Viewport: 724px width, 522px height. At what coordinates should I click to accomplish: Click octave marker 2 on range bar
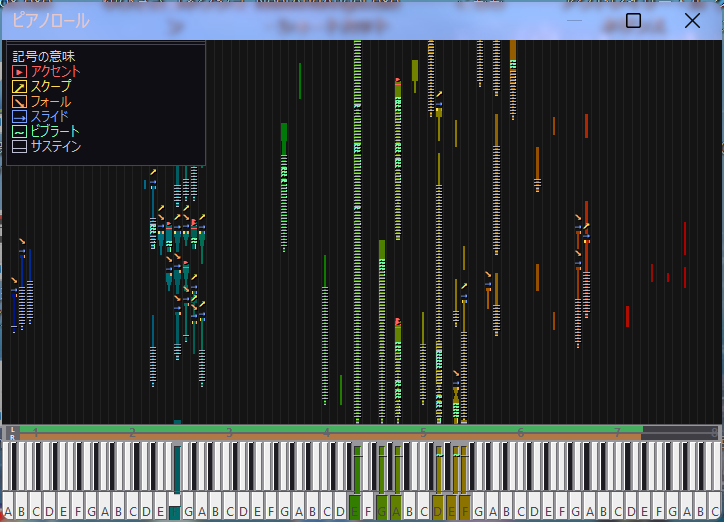pyautogui.click(x=133, y=432)
